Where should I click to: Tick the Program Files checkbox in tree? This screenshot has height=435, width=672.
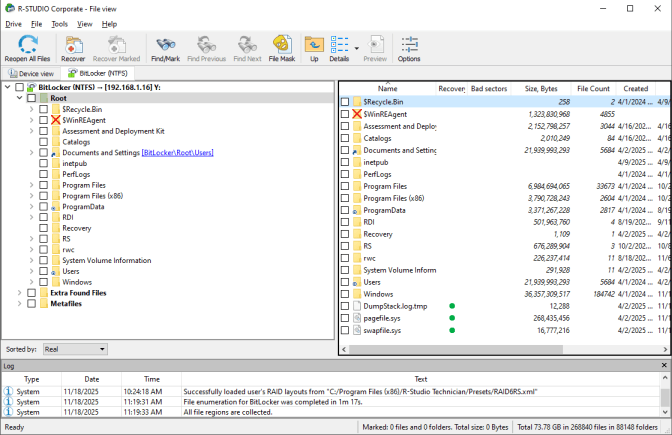[x=43, y=185]
